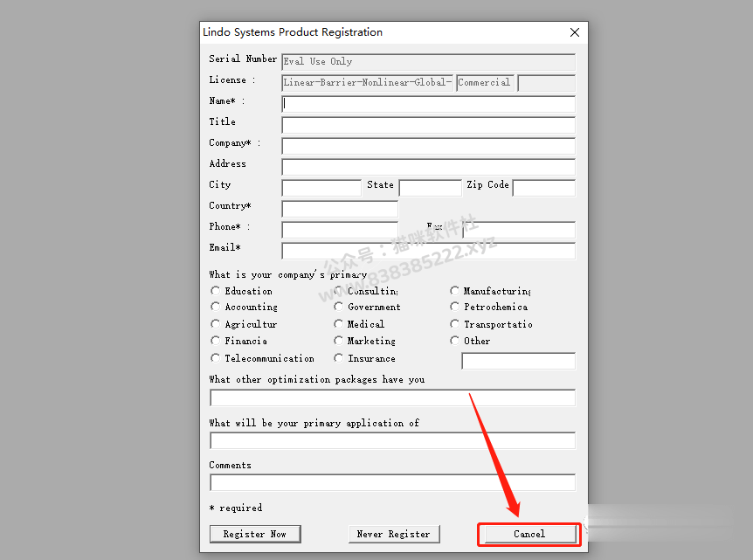This screenshot has width=753, height=560.
Task: Choose the Other radio option
Action: click(x=454, y=341)
